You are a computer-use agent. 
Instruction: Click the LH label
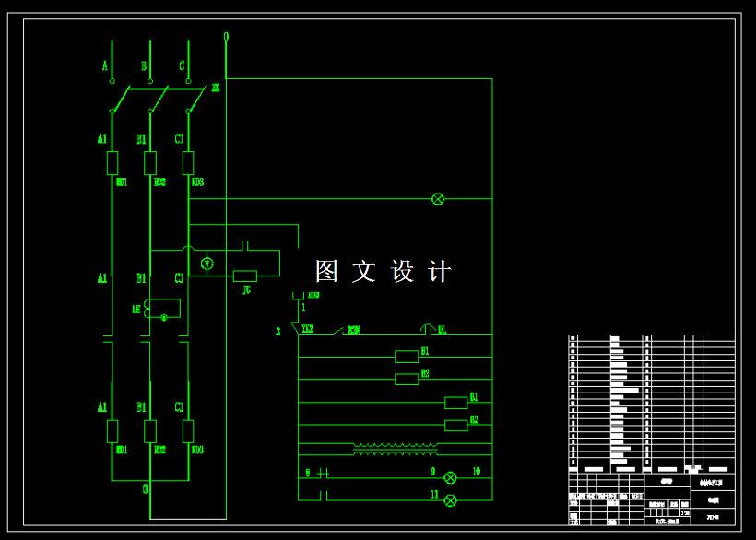tap(136, 310)
